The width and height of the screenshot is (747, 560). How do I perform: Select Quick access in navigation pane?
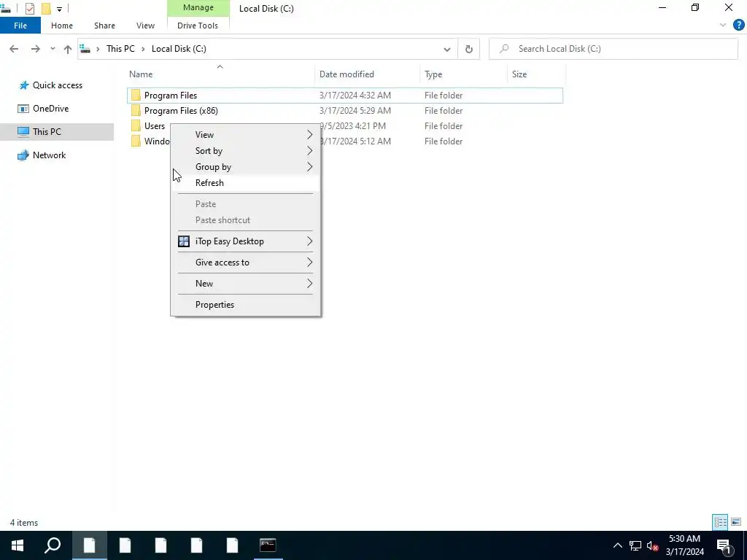(x=57, y=85)
